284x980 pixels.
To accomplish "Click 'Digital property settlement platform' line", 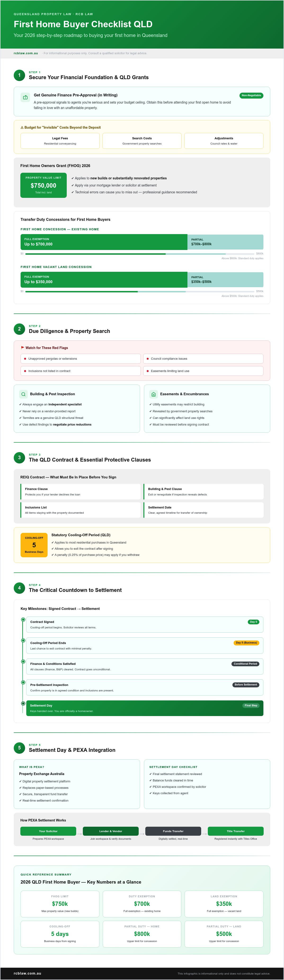I will coord(45,781).
